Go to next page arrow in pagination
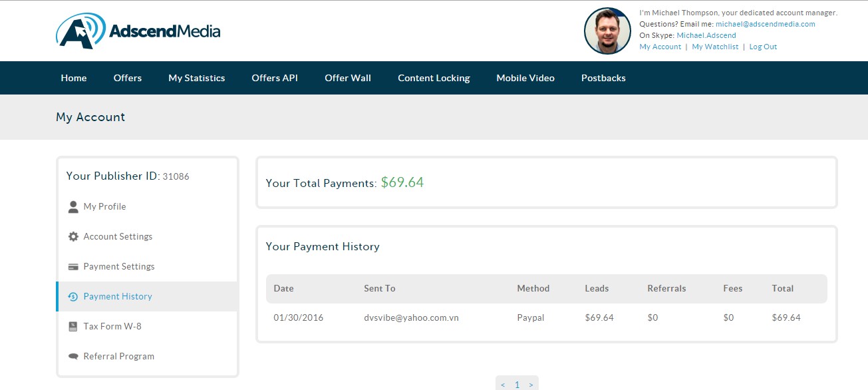Viewport: 868px width, 390px height. [531, 385]
